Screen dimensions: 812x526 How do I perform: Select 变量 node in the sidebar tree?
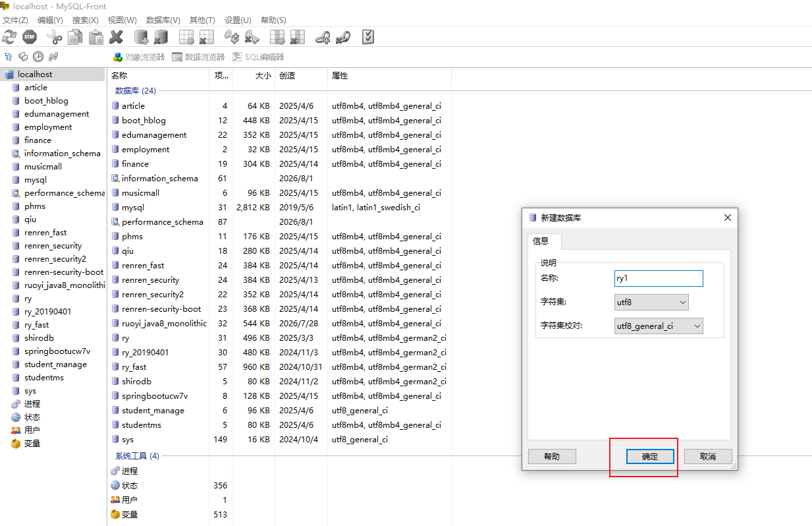coord(32,444)
